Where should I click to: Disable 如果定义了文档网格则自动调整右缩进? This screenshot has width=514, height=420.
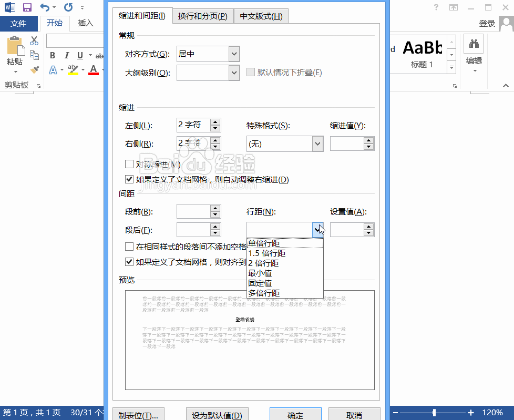tap(129, 179)
